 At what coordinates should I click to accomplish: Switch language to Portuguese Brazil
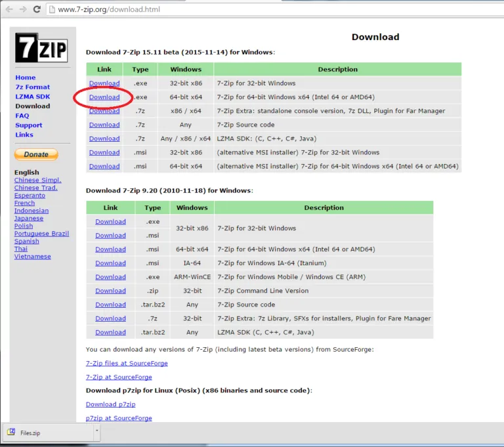tap(41, 234)
